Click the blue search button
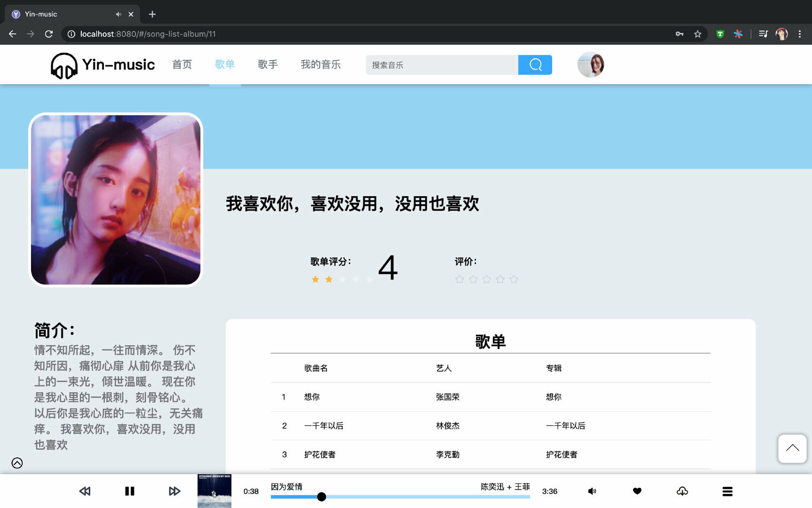Screen dimensions: 812x508 535,65
